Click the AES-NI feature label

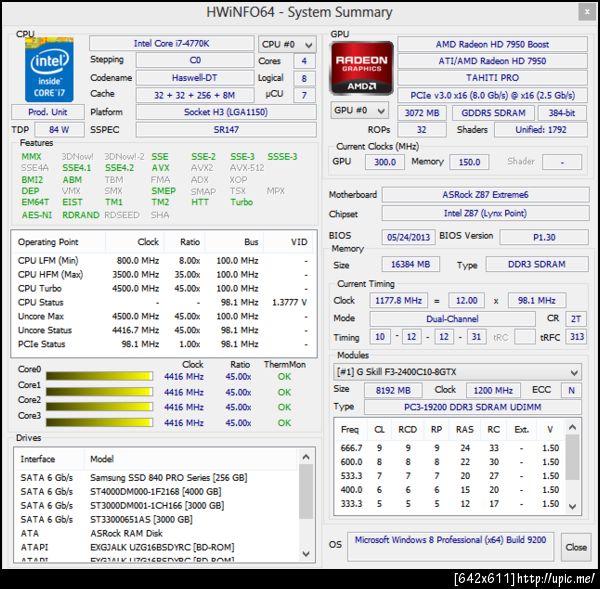point(37,215)
